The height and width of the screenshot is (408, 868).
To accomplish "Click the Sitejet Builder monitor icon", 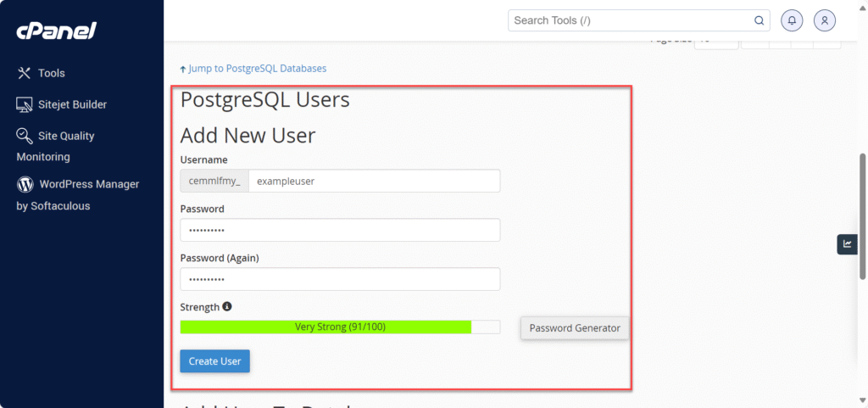I will tap(25, 104).
